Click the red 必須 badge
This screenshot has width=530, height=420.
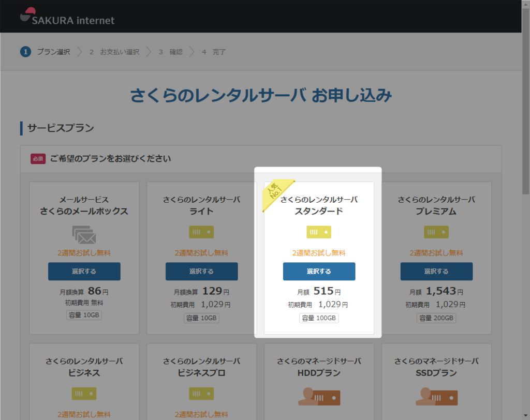[38, 159]
